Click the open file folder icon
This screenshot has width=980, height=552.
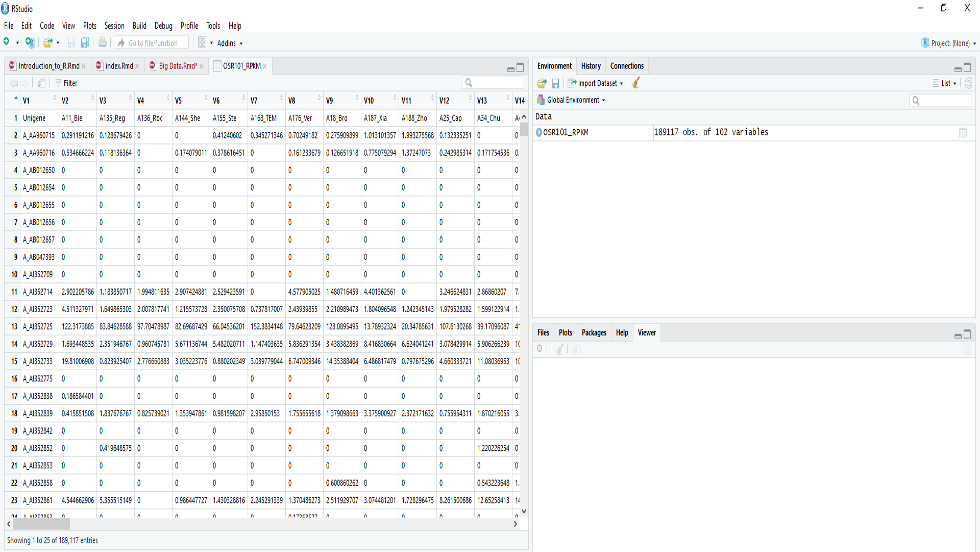coord(47,43)
